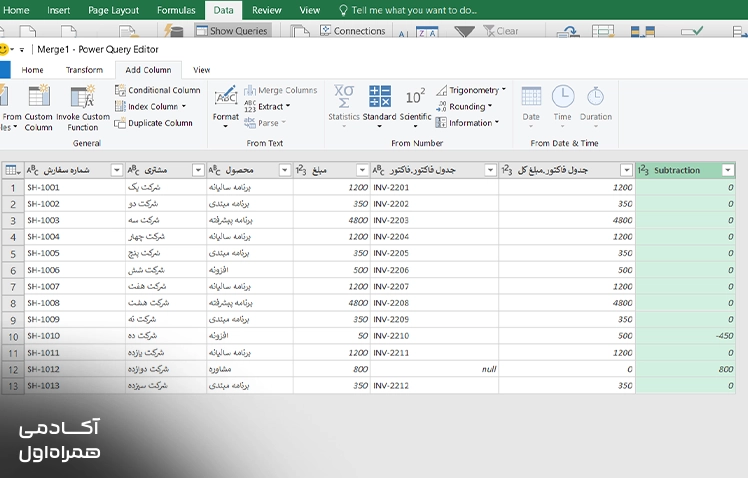Open filter dropdown for مشتری column

(x=198, y=170)
